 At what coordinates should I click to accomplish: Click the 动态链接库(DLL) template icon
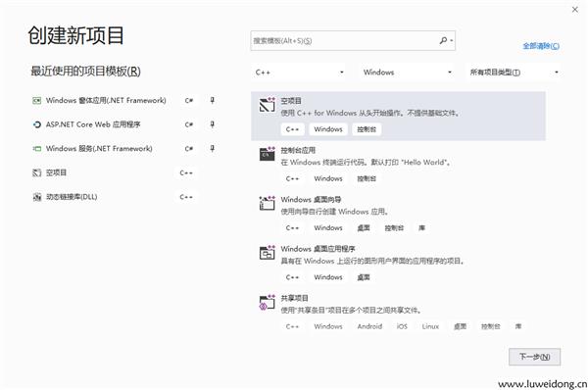click(37, 197)
